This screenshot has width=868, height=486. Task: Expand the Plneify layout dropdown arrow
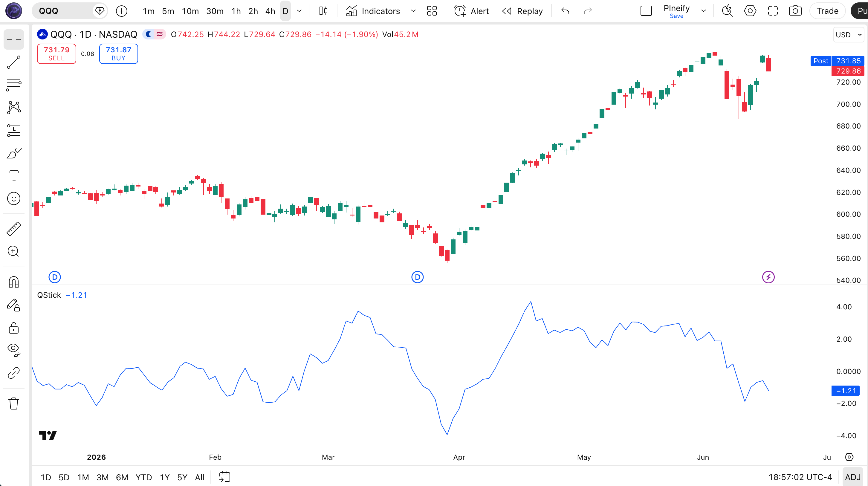(x=704, y=11)
